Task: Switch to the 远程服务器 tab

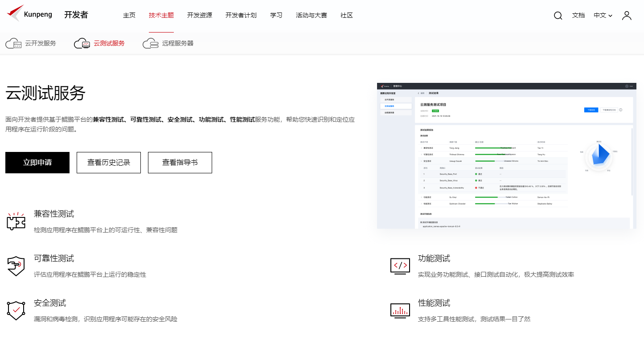Action: pos(168,43)
